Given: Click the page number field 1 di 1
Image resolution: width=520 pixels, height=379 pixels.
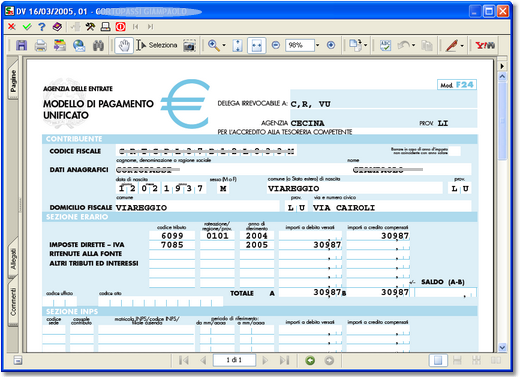Looking at the screenshot, I should [x=234, y=360].
